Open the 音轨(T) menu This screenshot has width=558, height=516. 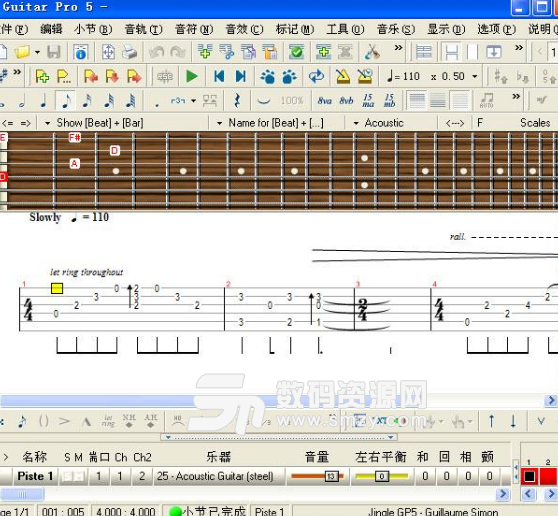[x=143, y=29]
